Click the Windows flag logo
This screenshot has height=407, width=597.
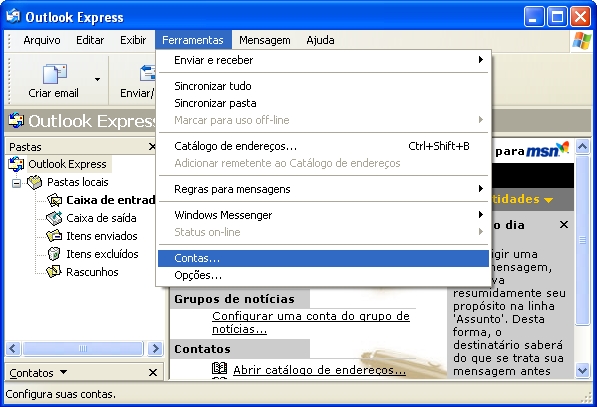(582, 40)
